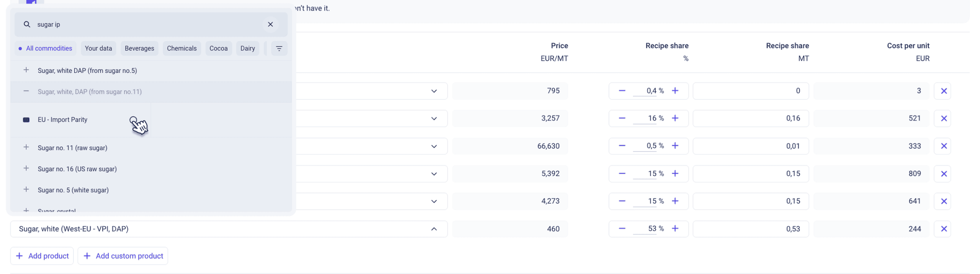Filter by the Chemicals category
The width and height of the screenshot is (980, 274).
181,49
